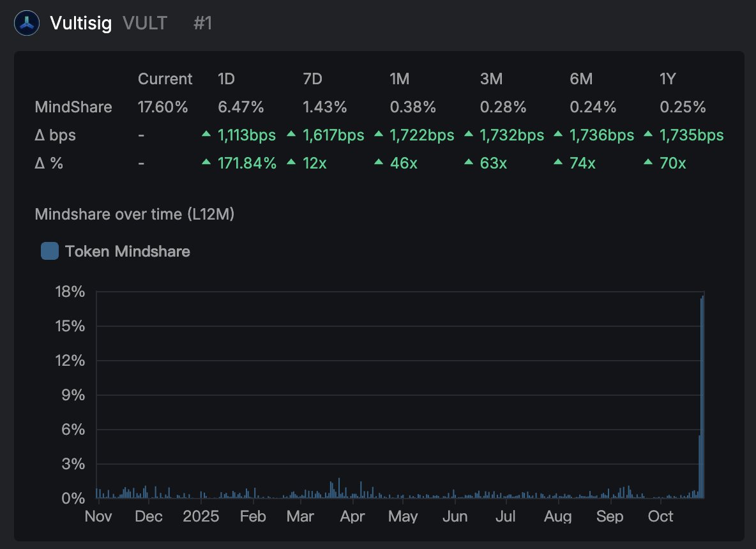Click the #1 rank label
Screen dimensions: 756x549
pos(202,24)
